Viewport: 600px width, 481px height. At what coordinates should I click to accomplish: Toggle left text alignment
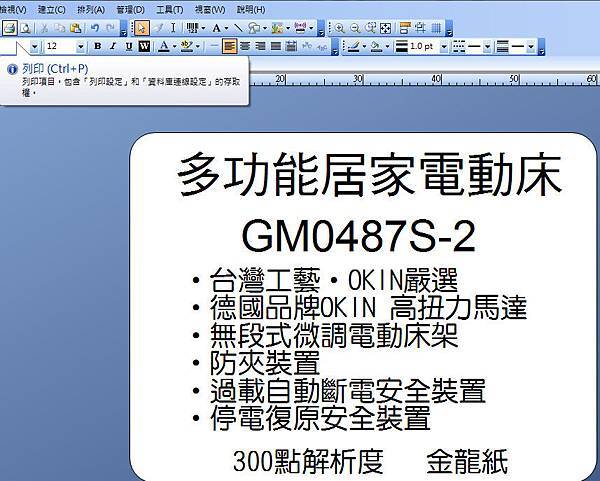tap(229, 47)
